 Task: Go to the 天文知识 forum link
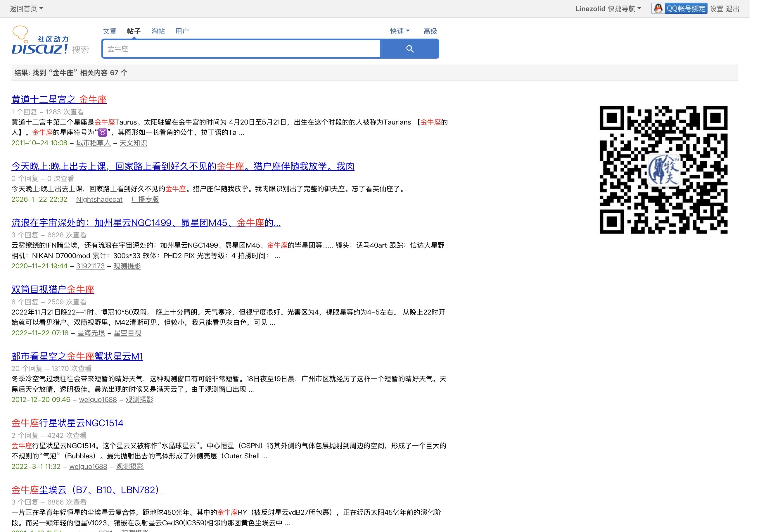click(133, 143)
